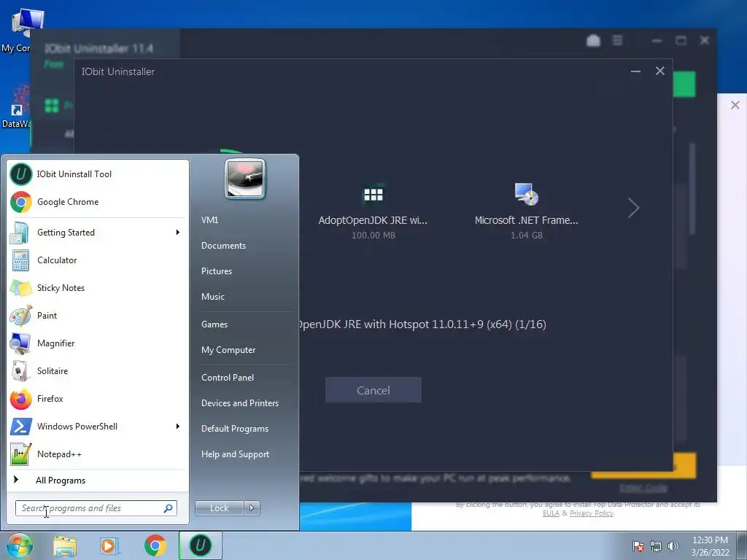Click volume speaker icon in tray
Viewport: 747px width, 560px height.
[673, 546]
